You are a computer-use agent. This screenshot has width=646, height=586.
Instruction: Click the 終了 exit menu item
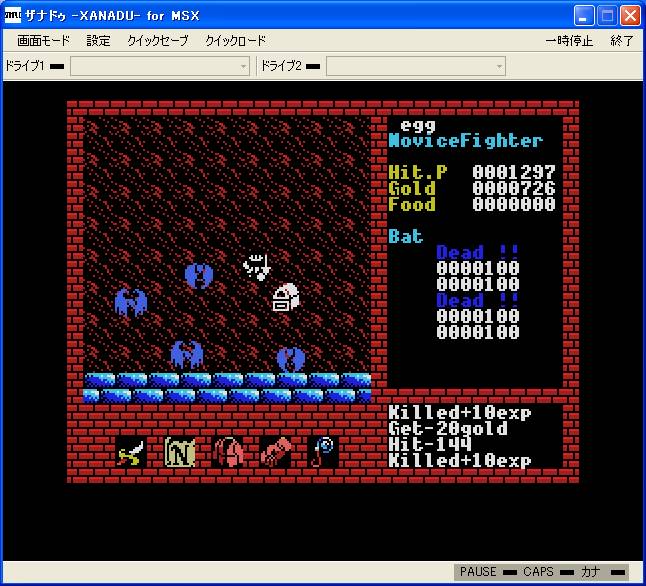click(x=622, y=40)
